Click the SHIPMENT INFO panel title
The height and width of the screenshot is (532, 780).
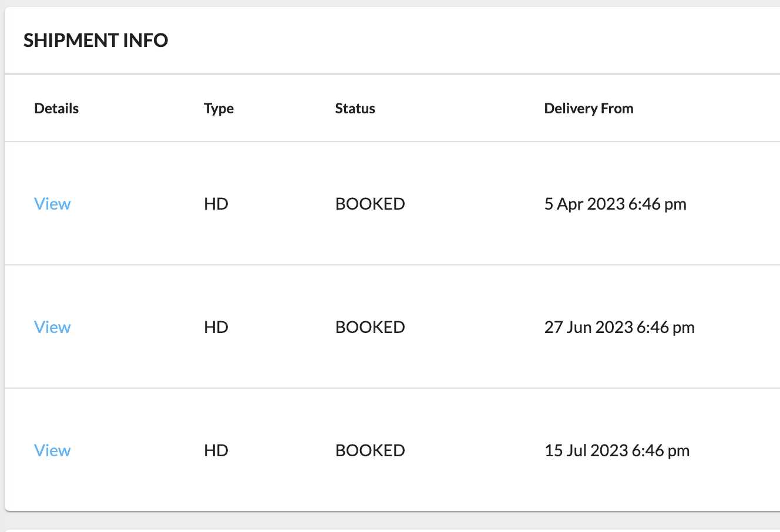click(x=96, y=41)
